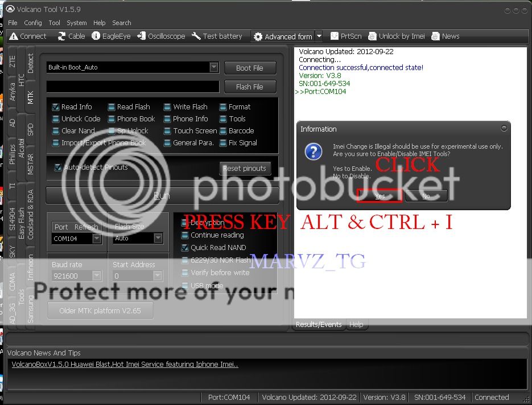This screenshot has width=532, height=405.
Task: Click the Test battery wrench icon
Action: pos(196,36)
